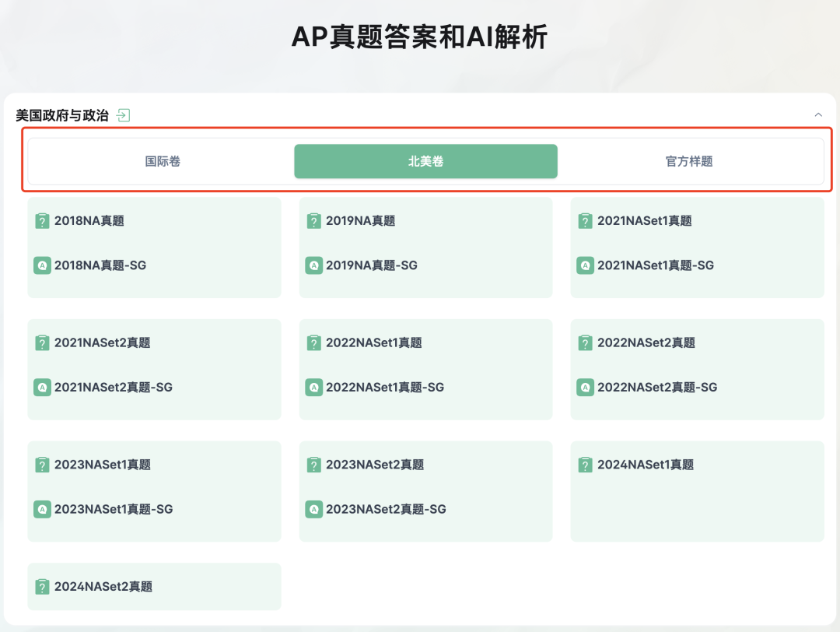This screenshot has height=632, width=840.
Task: Click the question icon beside 2018NA真题
Action: pyautogui.click(x=41, y=220)
